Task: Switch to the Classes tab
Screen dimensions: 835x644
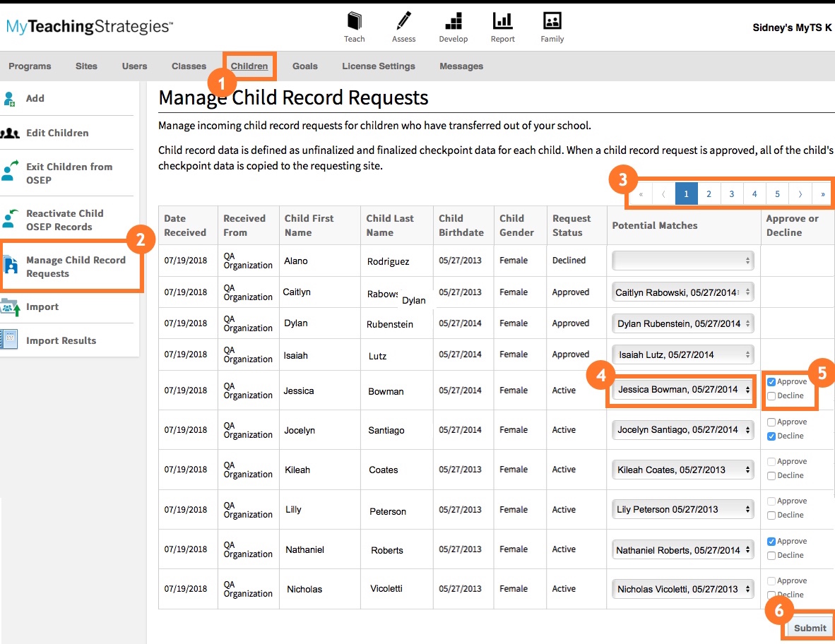Action: coord(189,66)
